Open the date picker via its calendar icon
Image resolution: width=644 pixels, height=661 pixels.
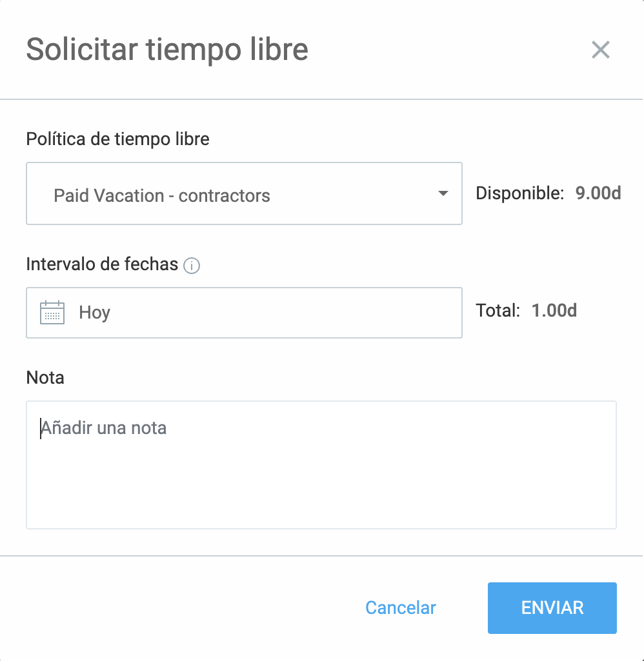coord(52,312)
